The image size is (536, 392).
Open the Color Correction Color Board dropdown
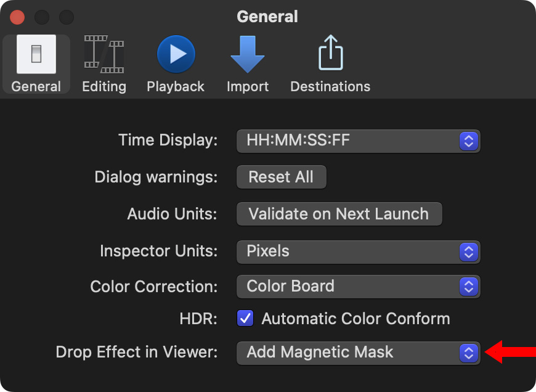pyautogui.click(x=358, y=287)
